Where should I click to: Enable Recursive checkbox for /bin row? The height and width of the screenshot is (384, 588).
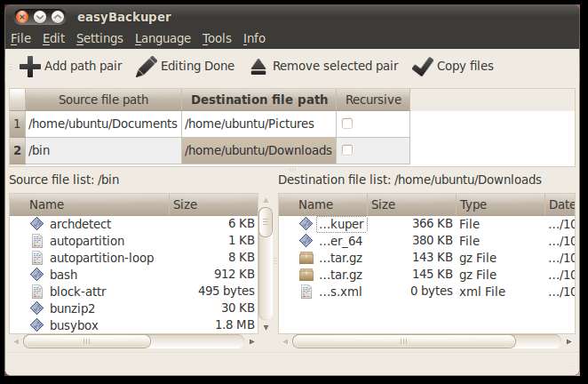pos(347,150)
